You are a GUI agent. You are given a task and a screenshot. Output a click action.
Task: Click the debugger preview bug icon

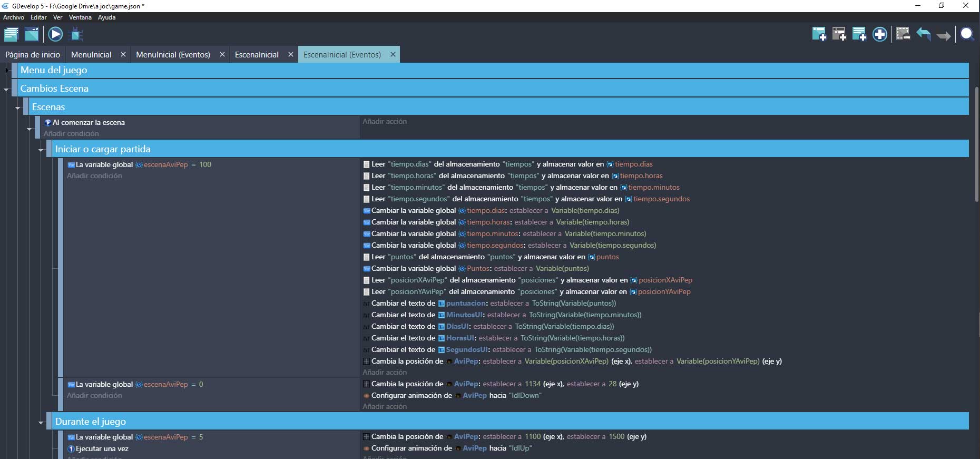(77, 35)
